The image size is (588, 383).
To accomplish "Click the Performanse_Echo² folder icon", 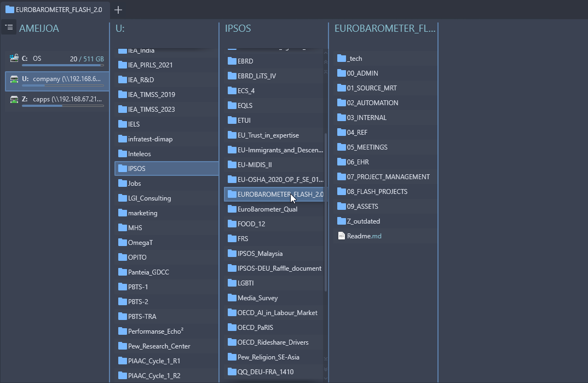I will tap(122, 331).
